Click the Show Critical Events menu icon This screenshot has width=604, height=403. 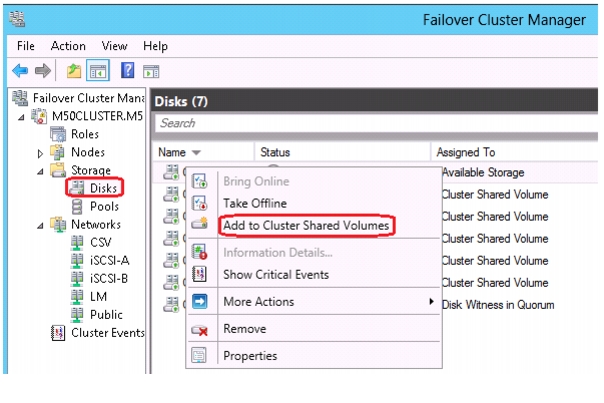tap(200, 274)
